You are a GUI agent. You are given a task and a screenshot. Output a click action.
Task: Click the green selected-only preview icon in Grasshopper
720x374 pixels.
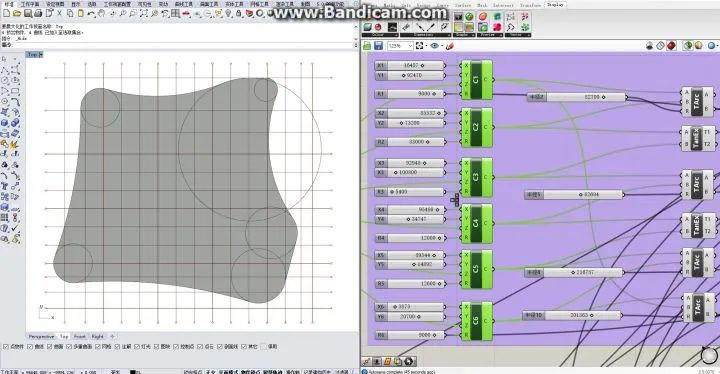[687, 45]
